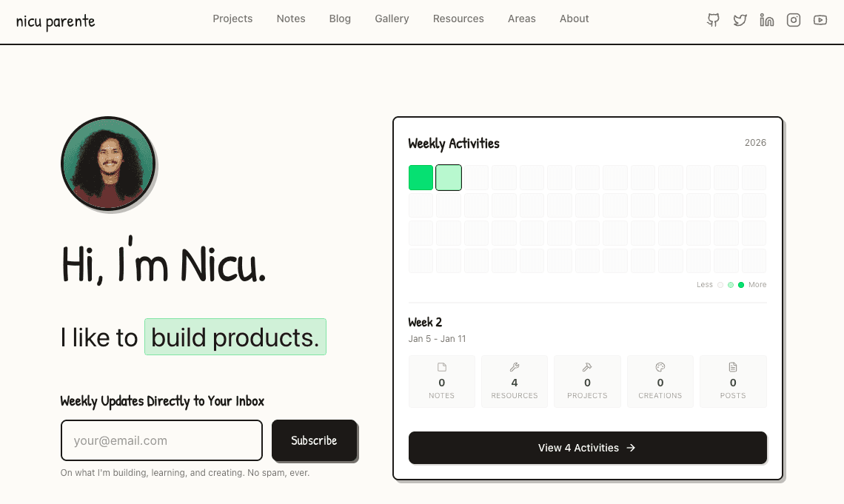Click the Notes document icon in Week 2 stats
This screenshot has height=504, width=844.
[441, 366]
